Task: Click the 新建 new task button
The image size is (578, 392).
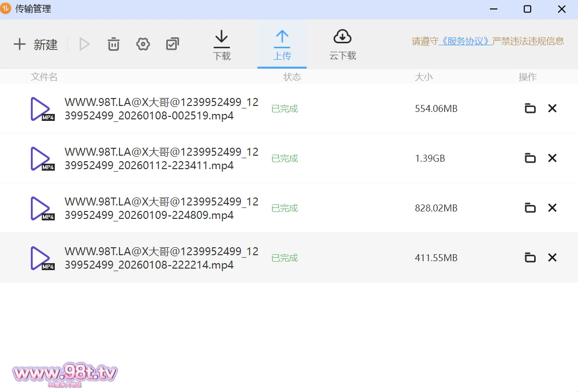Action: coord(36,44)
